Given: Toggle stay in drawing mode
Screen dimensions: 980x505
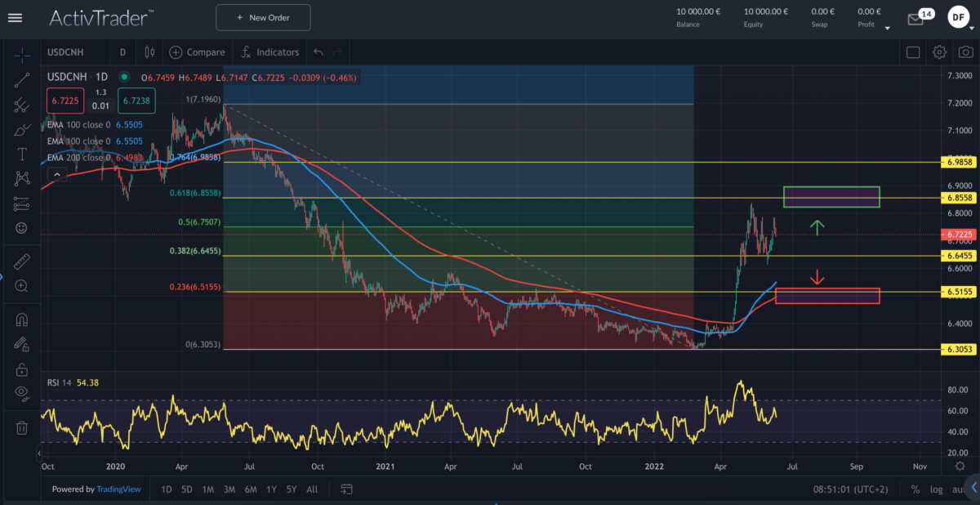Looking at the screenshot, I should (22, 345).
